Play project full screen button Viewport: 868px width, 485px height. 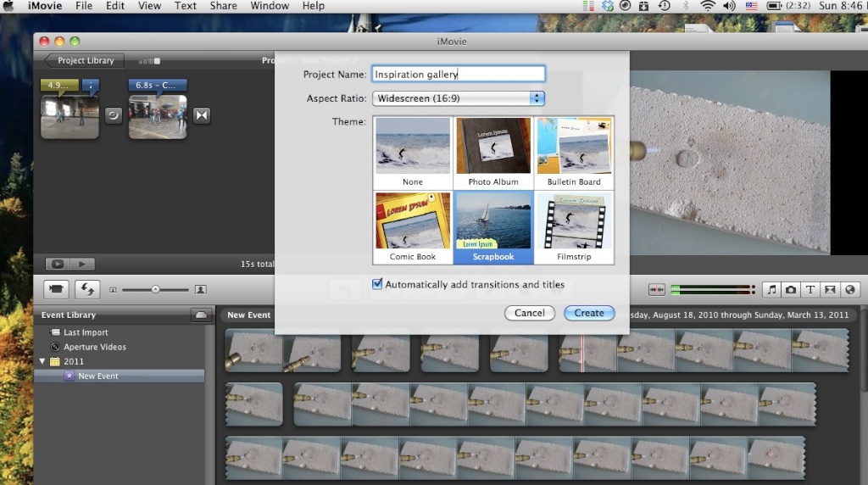point(57,264)
